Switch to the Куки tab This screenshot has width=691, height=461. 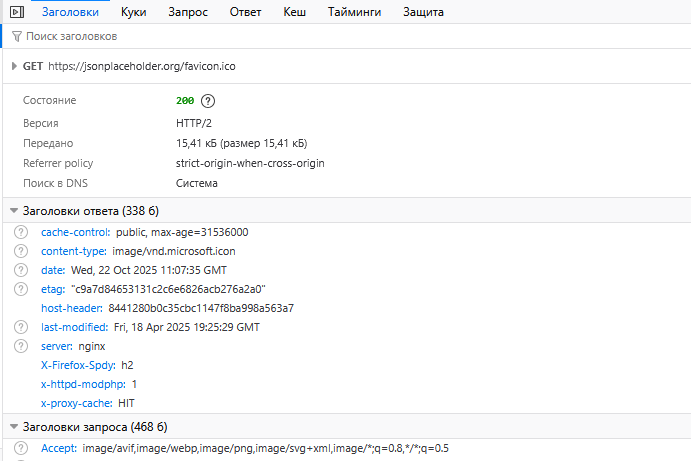pos(133,12)
